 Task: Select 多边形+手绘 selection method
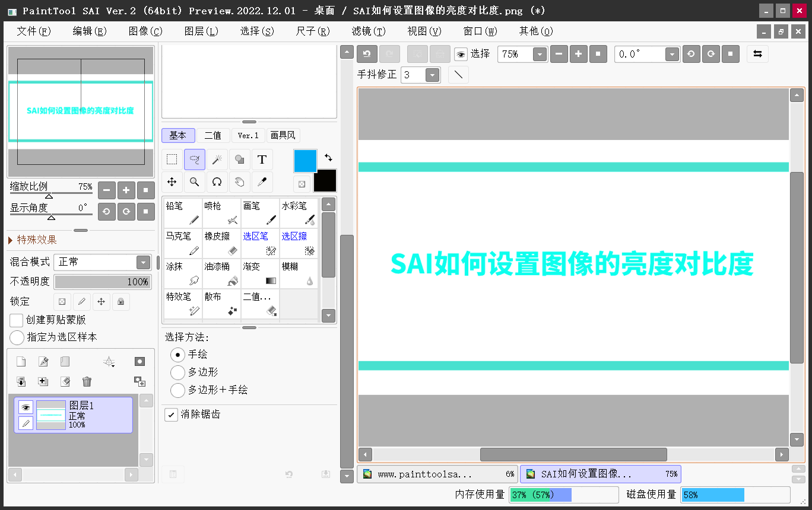click(177, 390)
